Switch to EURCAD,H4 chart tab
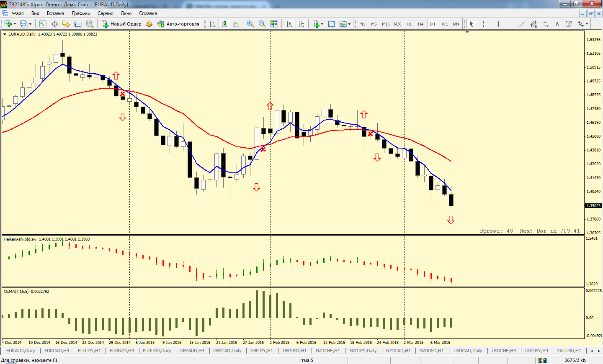The image size is (603, 364). 57,351
